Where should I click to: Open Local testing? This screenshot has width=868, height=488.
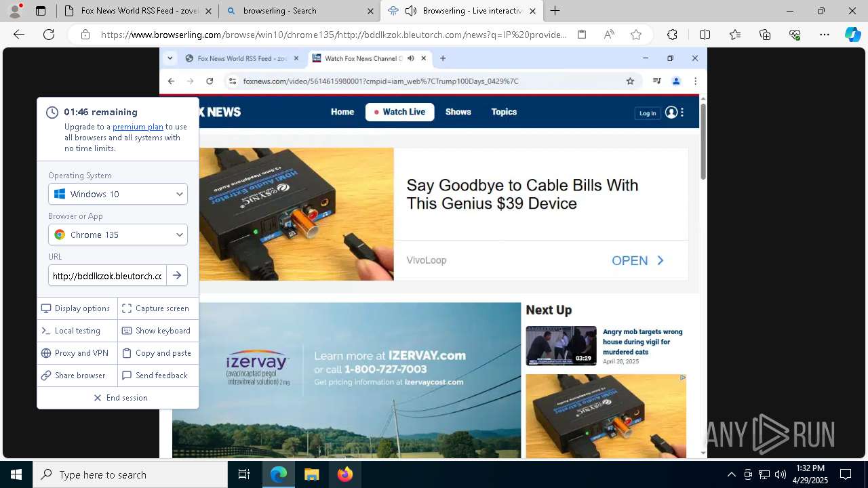pos(77,331)
